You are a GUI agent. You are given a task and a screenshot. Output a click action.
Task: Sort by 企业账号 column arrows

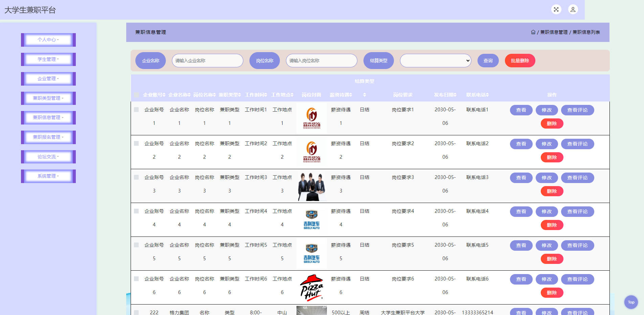[x=164, y=95]
